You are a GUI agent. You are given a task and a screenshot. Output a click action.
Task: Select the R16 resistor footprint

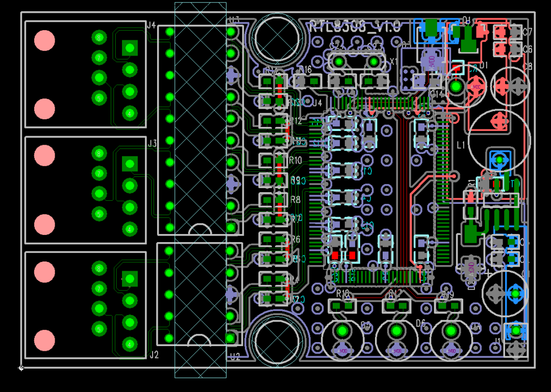pyautogui.click(x=308, y=82)
